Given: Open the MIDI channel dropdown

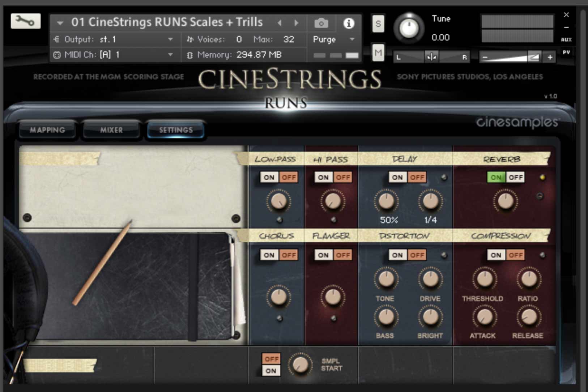Looking at the screenshot, I should pyautogui.click(x=170, y=55).
